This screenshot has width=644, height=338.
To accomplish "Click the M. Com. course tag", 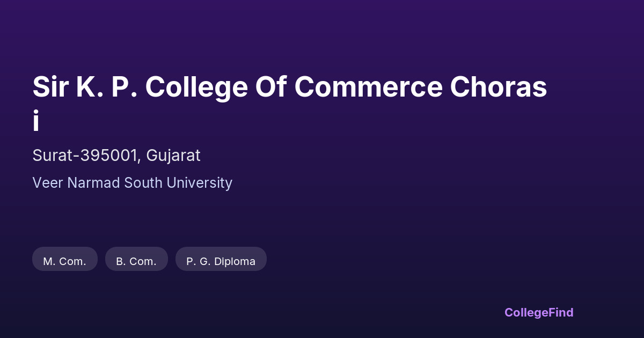I will (x=64, y=261).
